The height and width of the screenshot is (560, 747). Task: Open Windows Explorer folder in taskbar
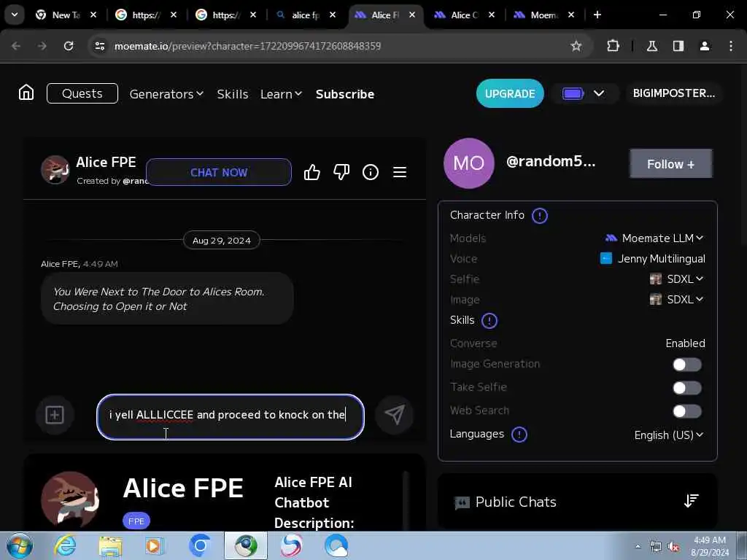(x=110, y=545)
